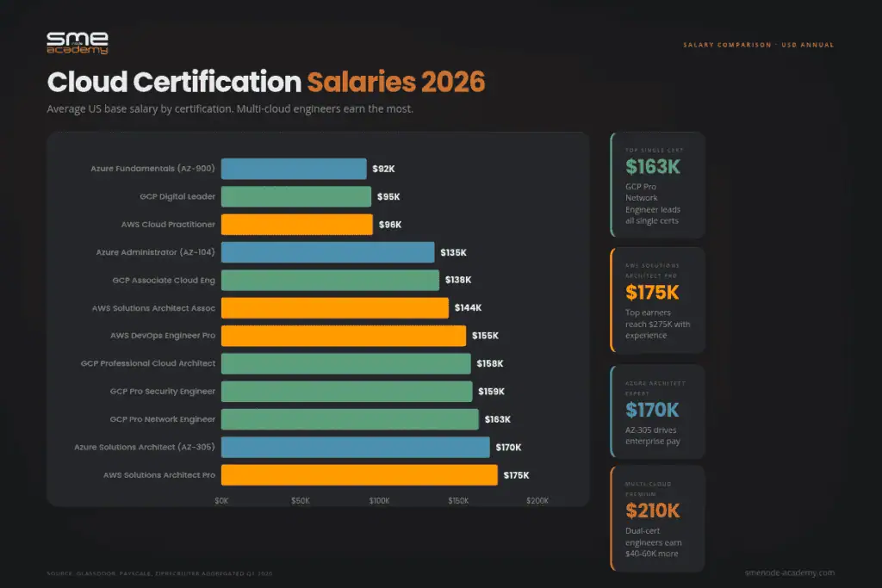Click the $163K bar value label

coord(498,419)
